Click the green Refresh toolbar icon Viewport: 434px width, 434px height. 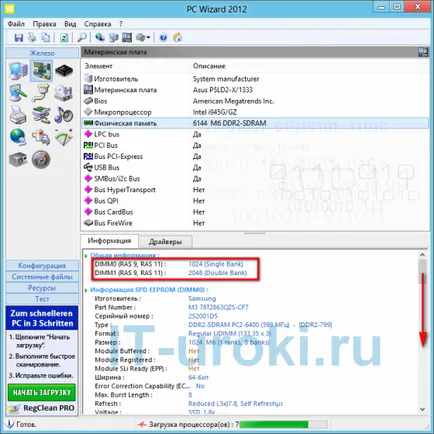64,37
